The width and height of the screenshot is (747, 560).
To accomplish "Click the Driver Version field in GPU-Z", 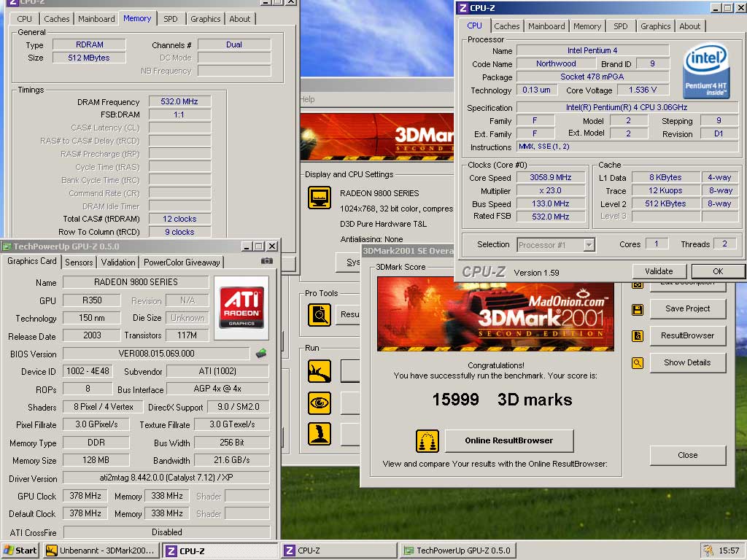I will [166, 478].
